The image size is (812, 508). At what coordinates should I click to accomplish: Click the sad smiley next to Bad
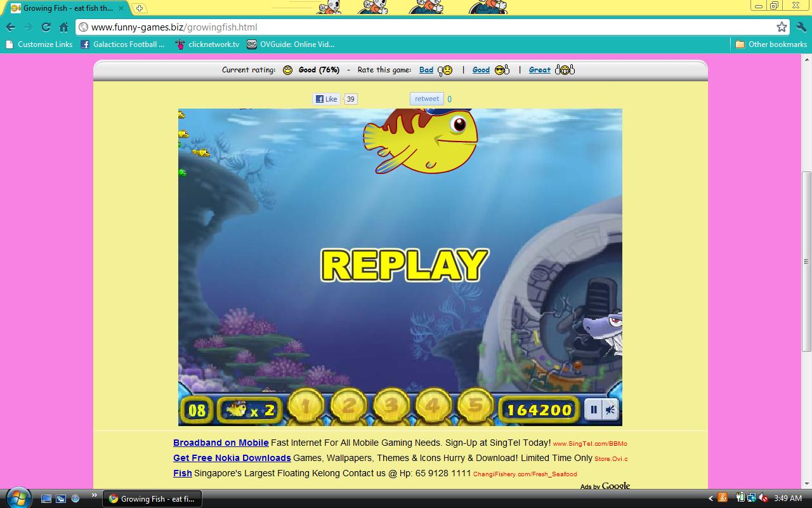click(x=445, y=70)
